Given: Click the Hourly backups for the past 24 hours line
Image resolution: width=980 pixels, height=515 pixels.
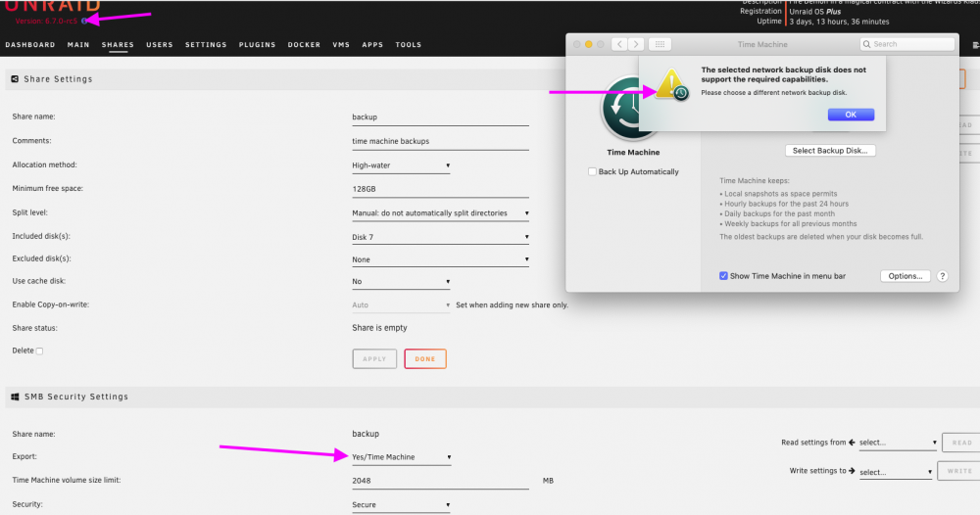Looking at the screenshot, I should coord(784,204).
